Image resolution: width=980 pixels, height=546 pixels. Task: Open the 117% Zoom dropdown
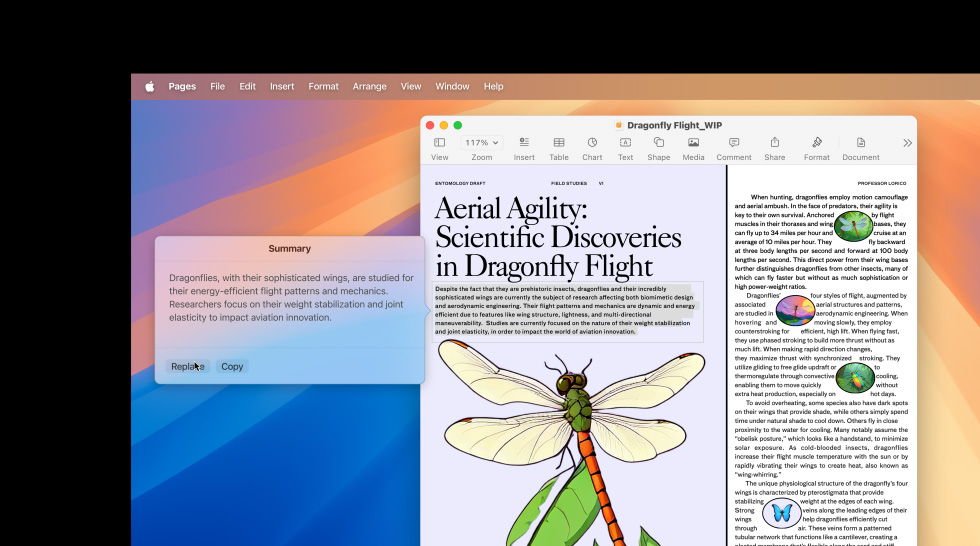pyautogui.click(x=482, y=143)
